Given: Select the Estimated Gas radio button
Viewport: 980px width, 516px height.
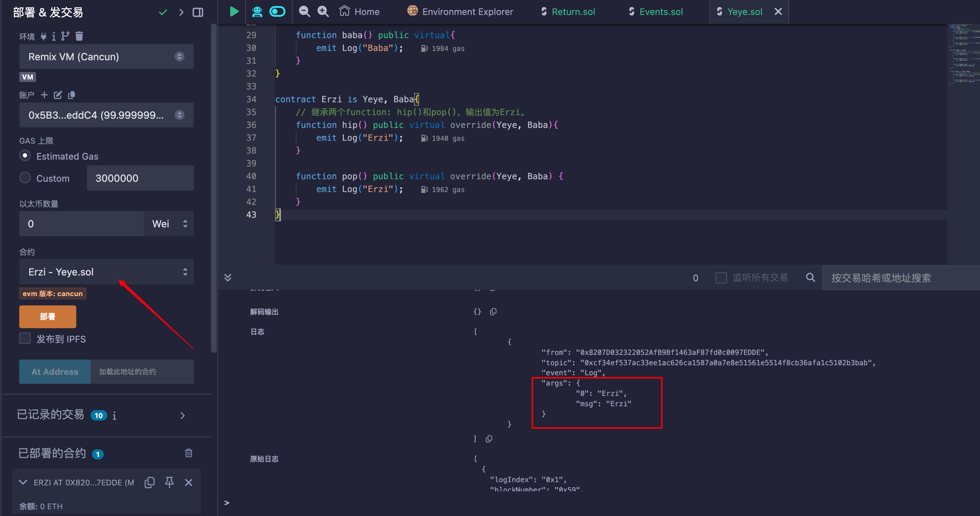Looking at the screenshot, I should tap(25, 156).
